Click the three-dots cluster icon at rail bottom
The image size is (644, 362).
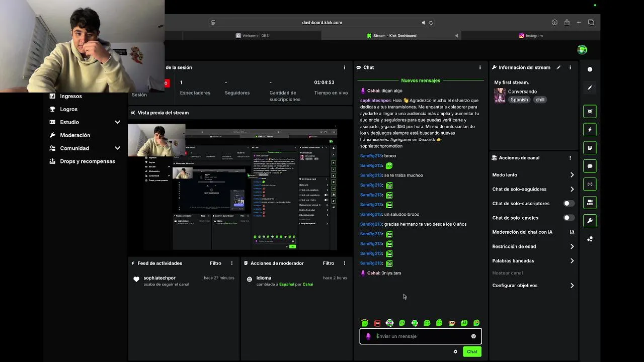(590, 239)
